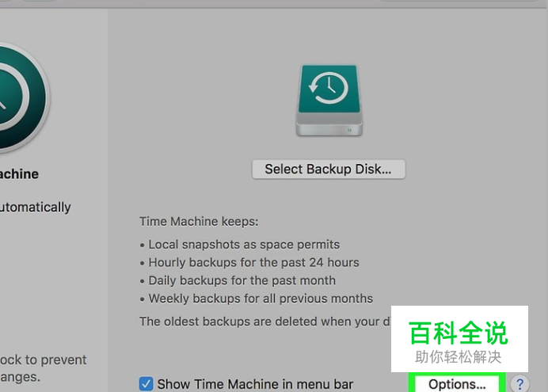Click the help question mark button
Image resolution: width=548 pixels, height=392 pixels.
click(519, 384)
